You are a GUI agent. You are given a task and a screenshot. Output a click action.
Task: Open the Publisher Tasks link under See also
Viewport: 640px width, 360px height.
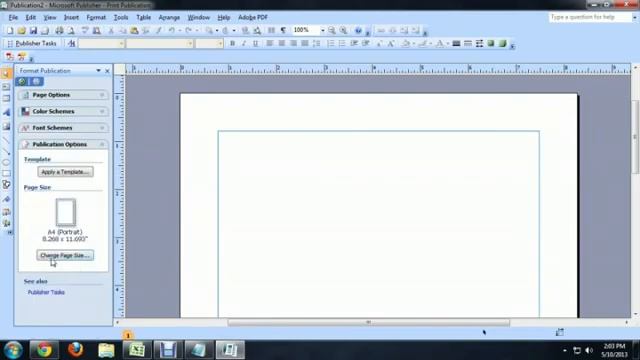pos(46,292)
